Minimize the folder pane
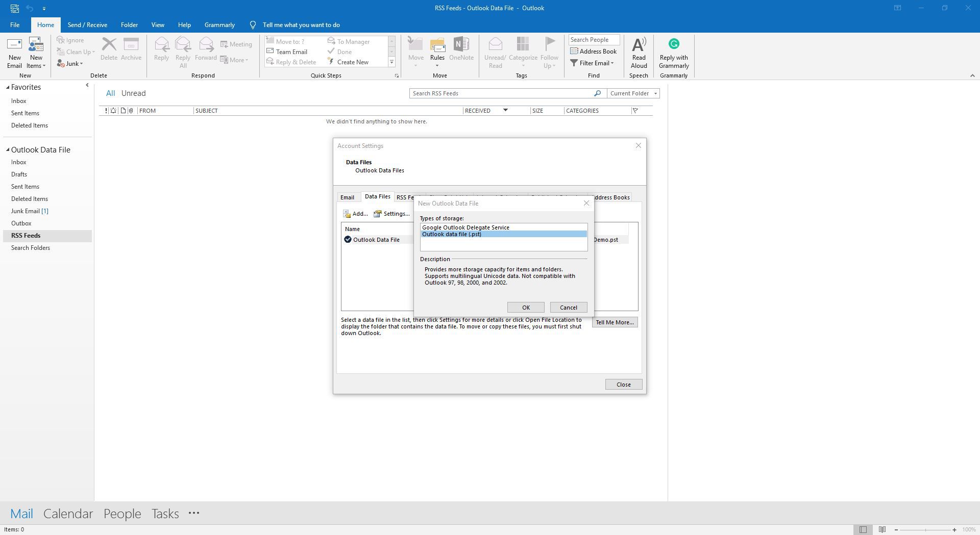Viewport: 980px width, 535px height. [87, 85]
